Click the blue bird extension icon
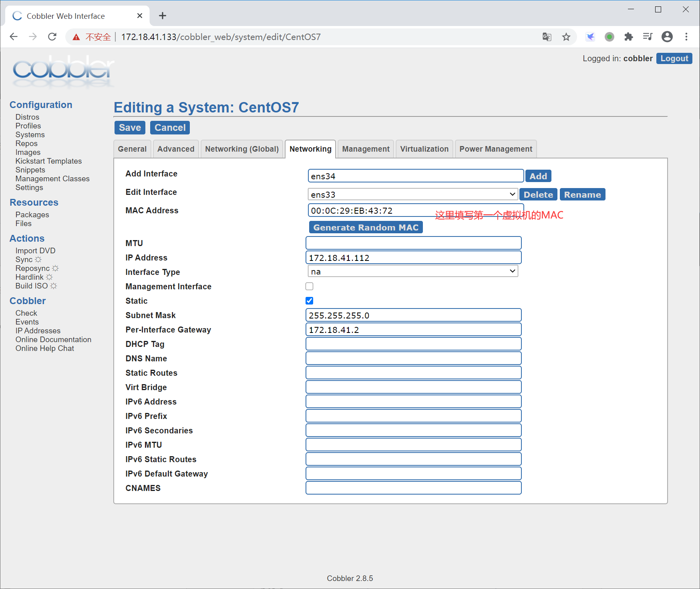 (590, 37)
